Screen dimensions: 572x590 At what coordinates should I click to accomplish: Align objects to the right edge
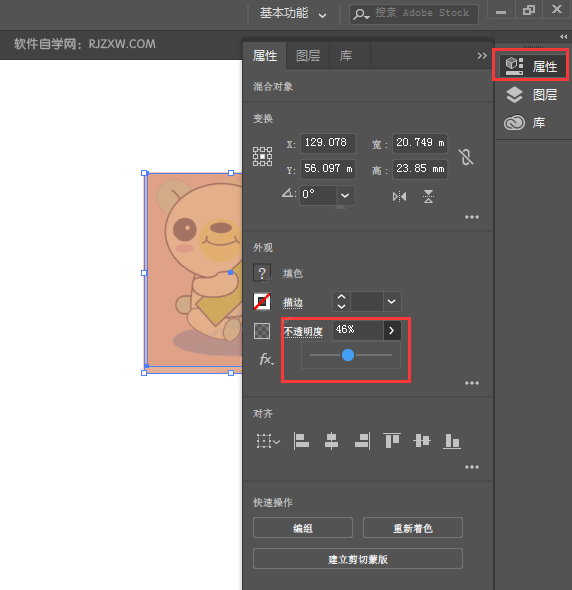[x=362, y=441]
